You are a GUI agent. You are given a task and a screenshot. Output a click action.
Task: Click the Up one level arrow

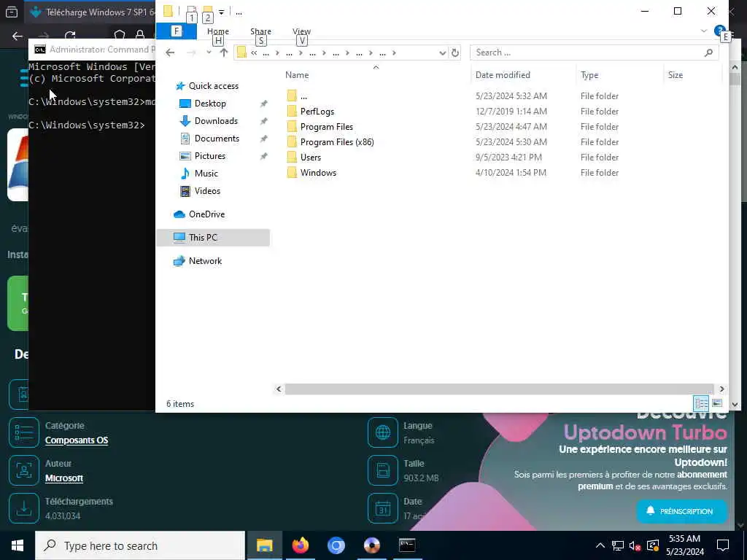coord(223,52)
